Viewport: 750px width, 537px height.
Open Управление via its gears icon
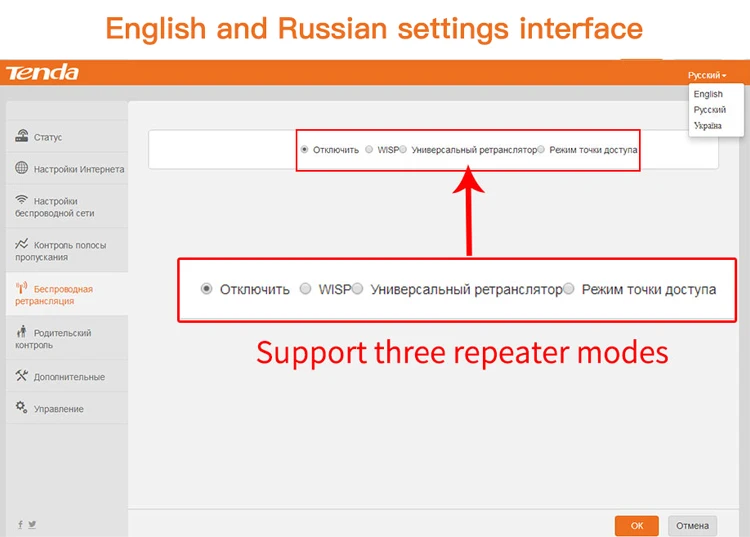click(22, 407)
